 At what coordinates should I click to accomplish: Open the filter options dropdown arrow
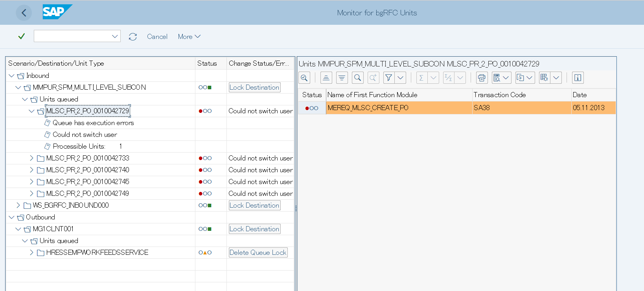(x=400, y=78)
